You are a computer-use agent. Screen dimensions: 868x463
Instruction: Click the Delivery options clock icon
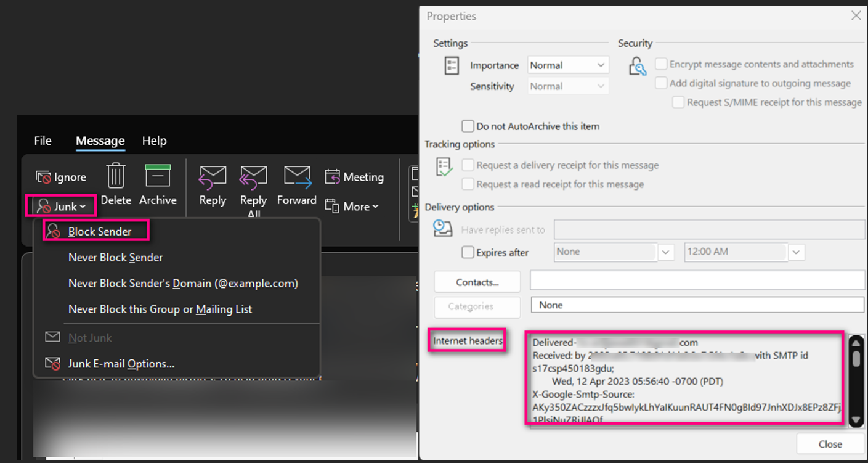pyautogui.click(x=442, y=228)
